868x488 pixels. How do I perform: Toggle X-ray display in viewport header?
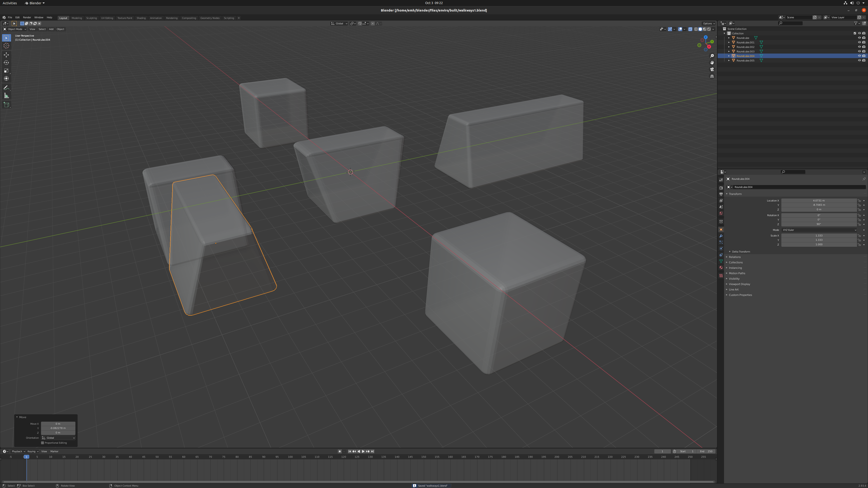point(690,29)
